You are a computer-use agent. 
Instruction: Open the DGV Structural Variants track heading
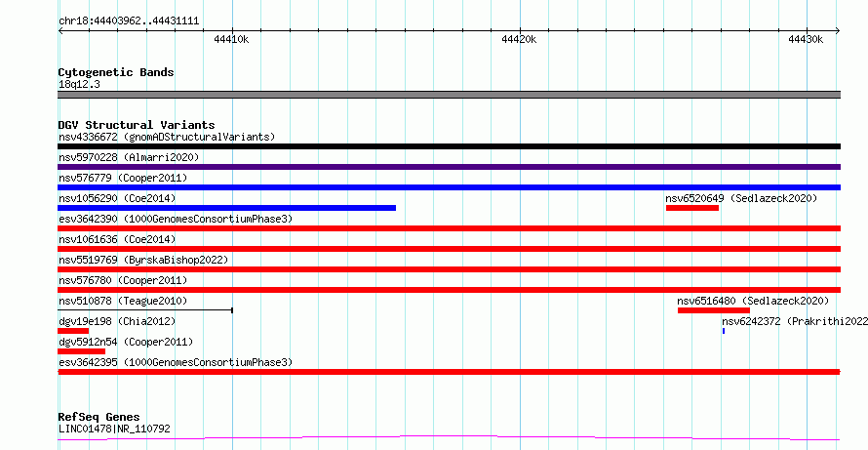tap(137, 125)
